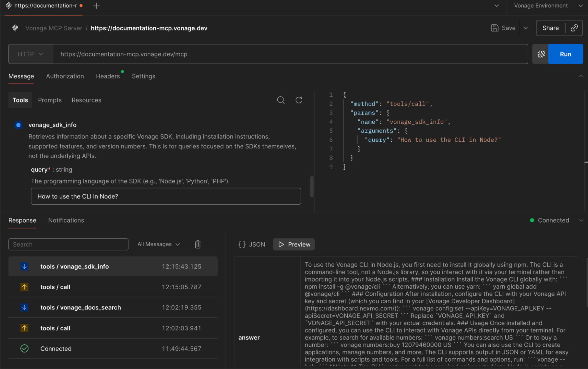Refresh the tools list

[x=299, y=100]
